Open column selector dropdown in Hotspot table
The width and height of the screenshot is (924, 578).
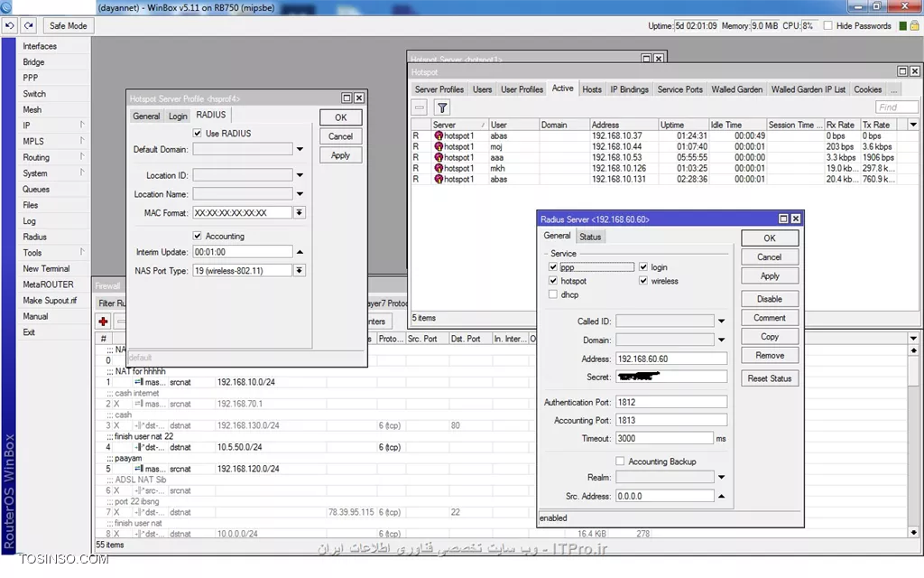[913, 125]
